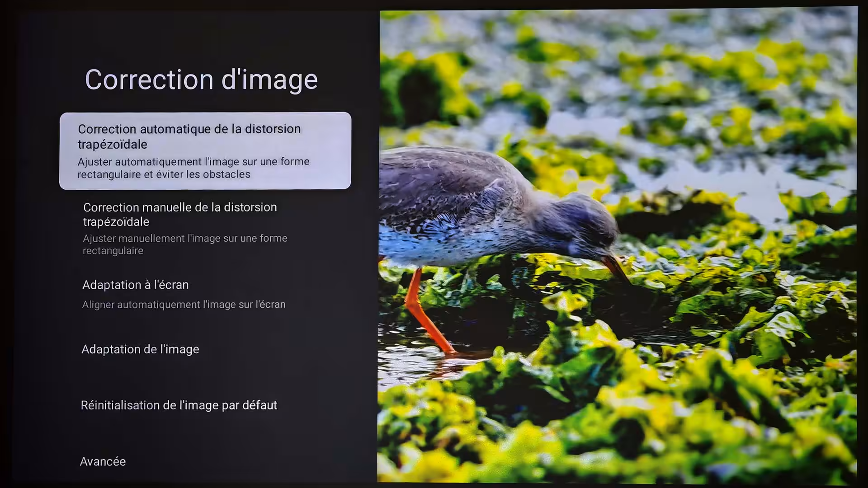Image resolution: width=868 pixels, height=488 pixels.
Task: Click the Correction d'image page heading
Action: pos(201,80)
